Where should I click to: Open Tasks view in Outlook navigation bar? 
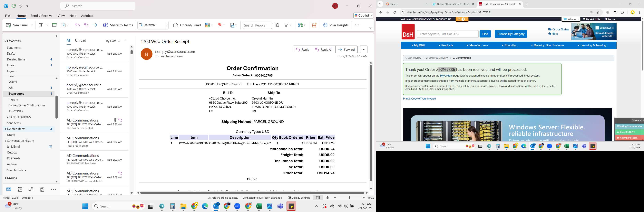tap(42, 189)
